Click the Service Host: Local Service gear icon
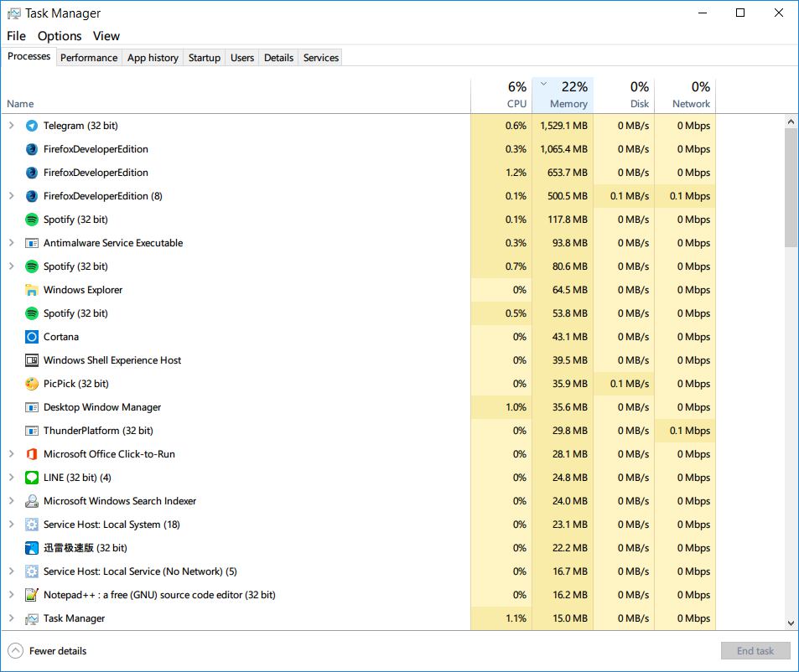 (32, 571)
